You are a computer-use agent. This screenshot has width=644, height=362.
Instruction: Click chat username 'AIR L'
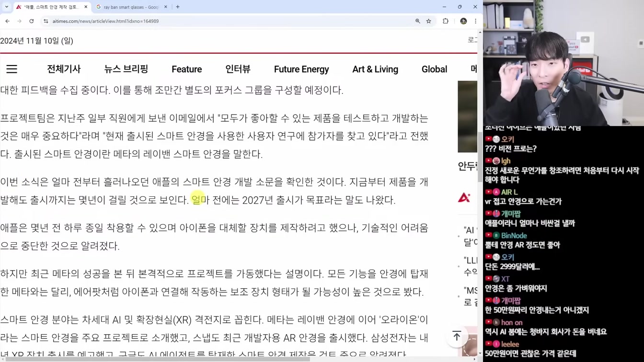coord(509,192)
